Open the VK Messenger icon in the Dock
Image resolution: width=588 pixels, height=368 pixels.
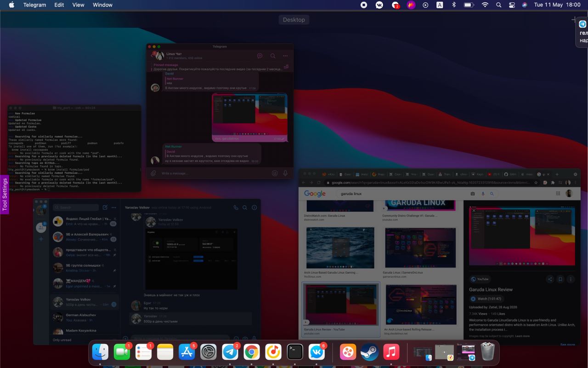coord(316,352)
